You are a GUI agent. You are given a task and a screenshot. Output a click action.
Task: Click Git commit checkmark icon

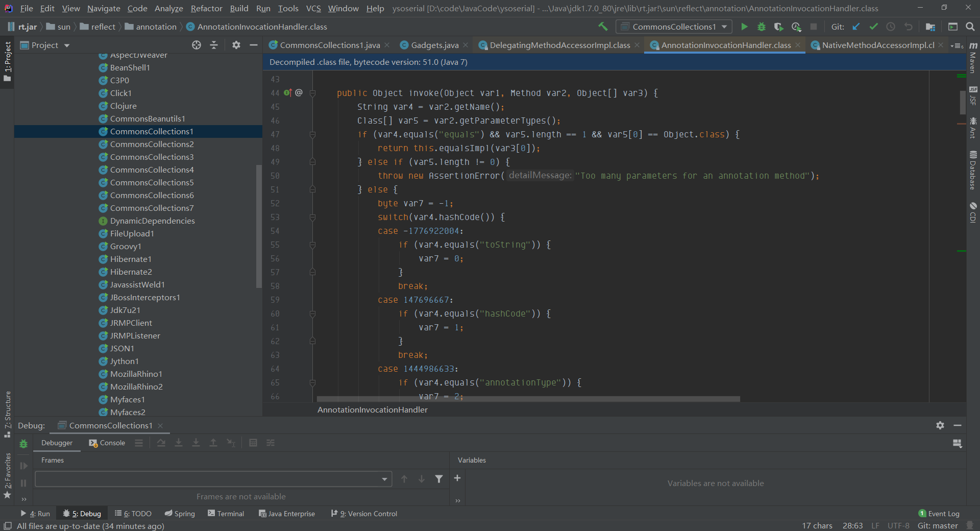pos(873,27)
